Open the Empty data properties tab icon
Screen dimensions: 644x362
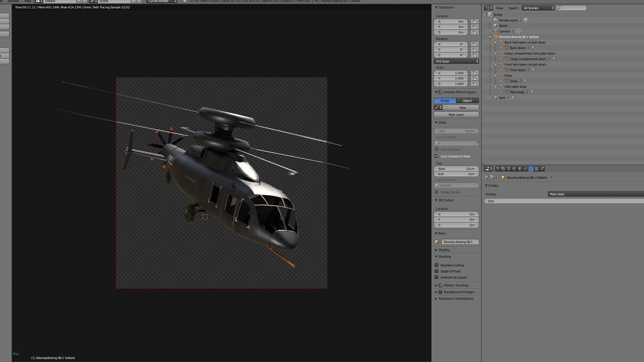(531, 169)
